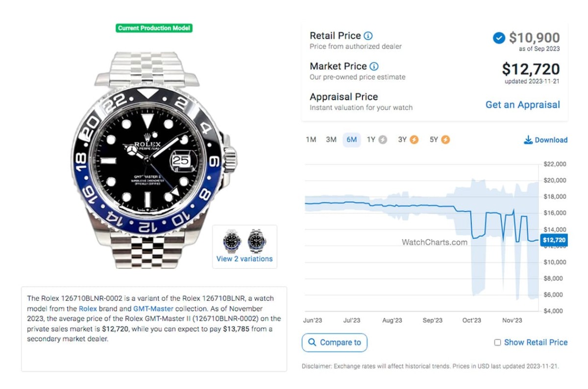Screen dimensions: 588x389
Task: Click the premium lightning icon beside 5Y
Action: tap(445, 140)
